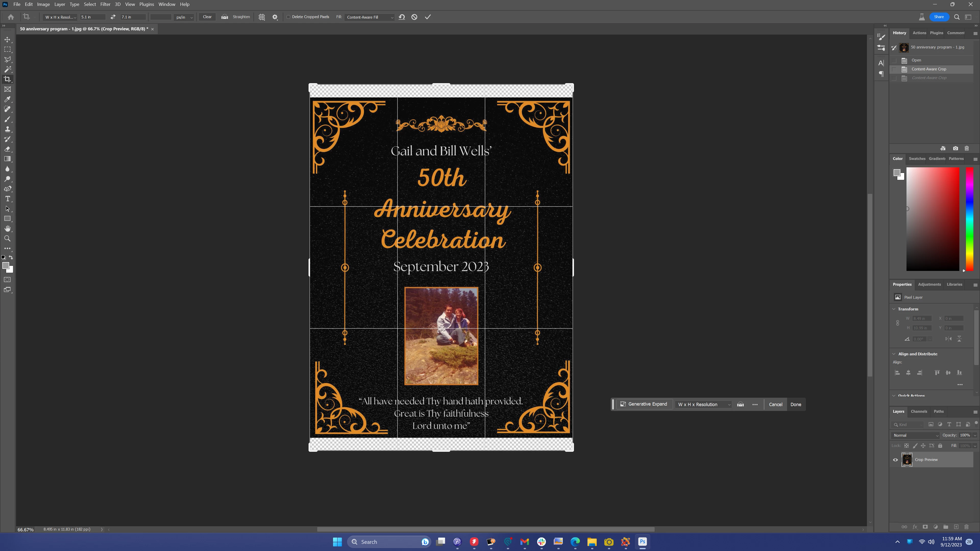The width and height of the screenshot is (980, 551).
Task: Choose the Clone Stamp tool
Action: pyautogui.click(x=7, y=129)
